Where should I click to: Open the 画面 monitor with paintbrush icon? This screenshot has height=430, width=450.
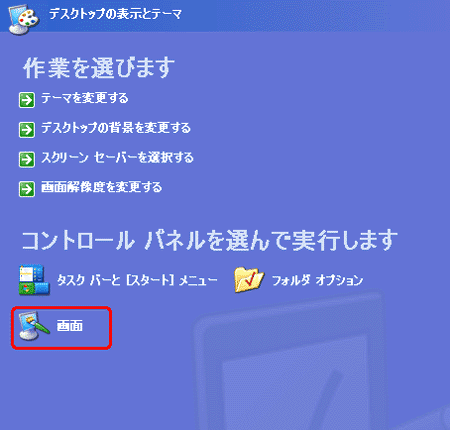point(34,326)
